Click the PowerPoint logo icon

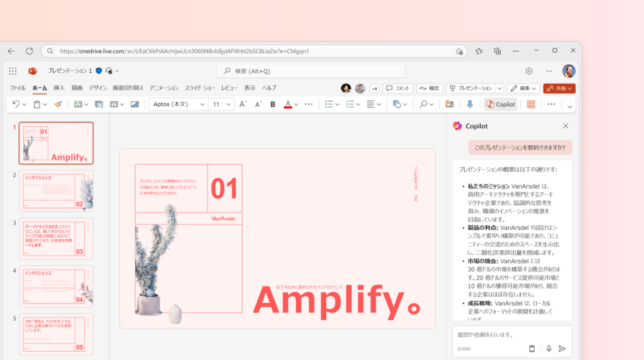coord(33,71)
